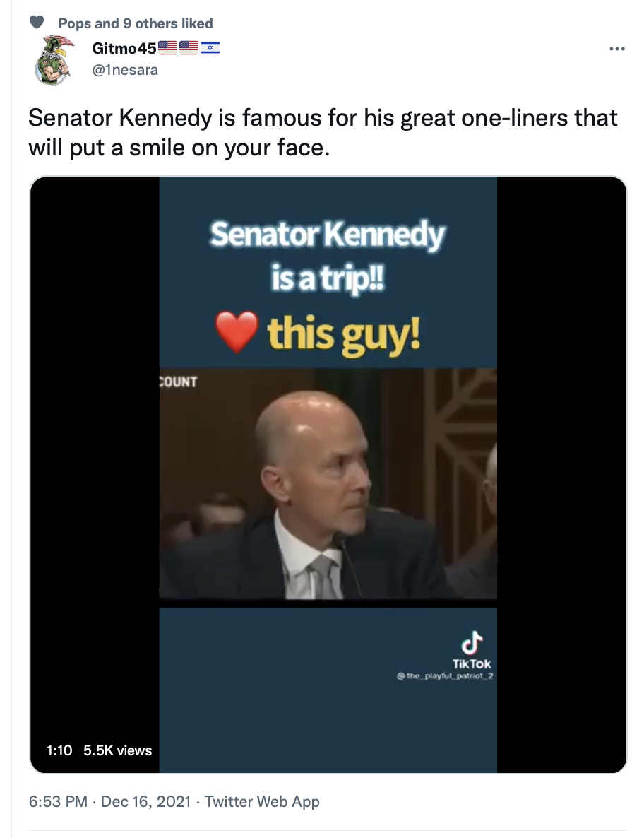Open Gitmo45's profile avatar
The height and width of the screenshot is (838, 644).
point(54,59)
